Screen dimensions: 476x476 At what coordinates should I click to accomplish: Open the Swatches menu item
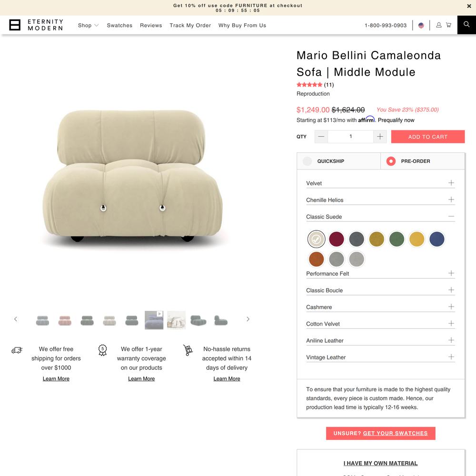point(119,26)
